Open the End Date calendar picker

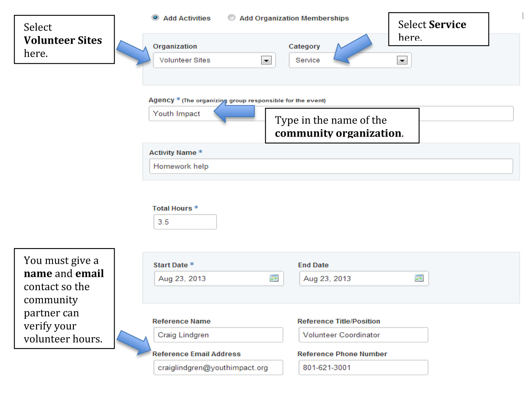click(419, 278)
